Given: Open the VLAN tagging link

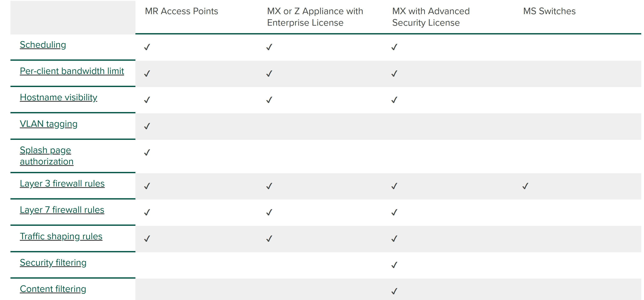Looking at the screenshot, I should (49, 124).
